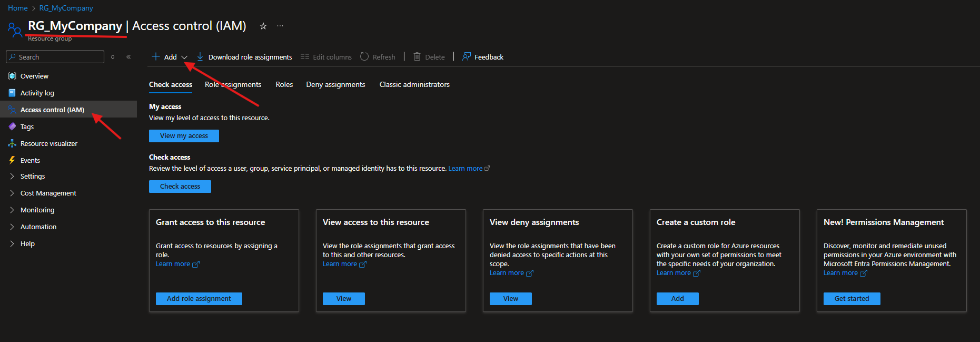
Task: Open Resource visualizer from the menu
Action: pos(68,143)
